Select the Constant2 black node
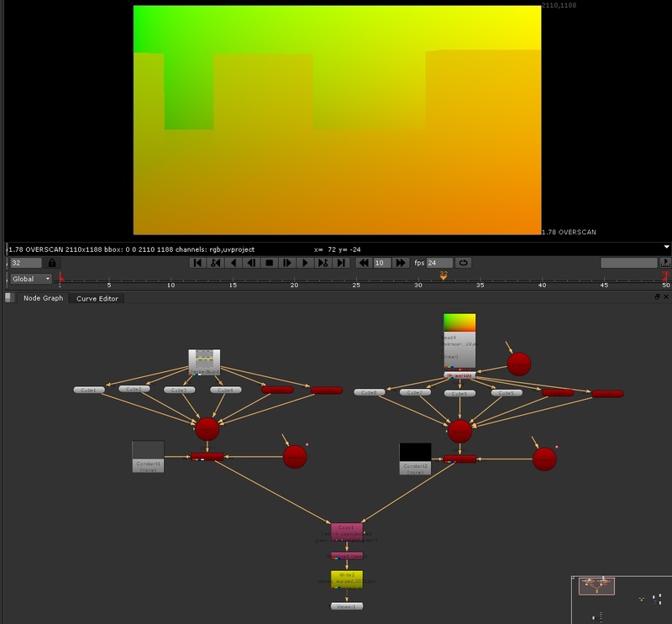 415,458
